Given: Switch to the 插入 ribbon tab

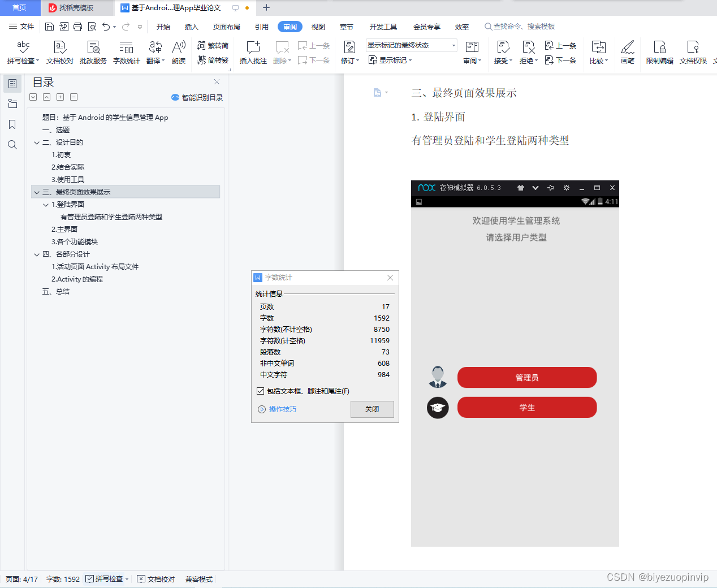Looking at the screenshot, I should [192, 27].
